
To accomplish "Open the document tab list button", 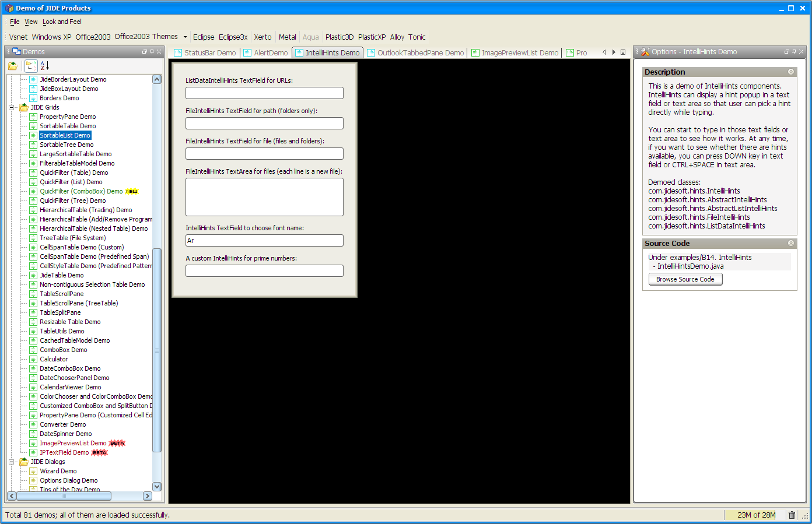I will point(623,52).
